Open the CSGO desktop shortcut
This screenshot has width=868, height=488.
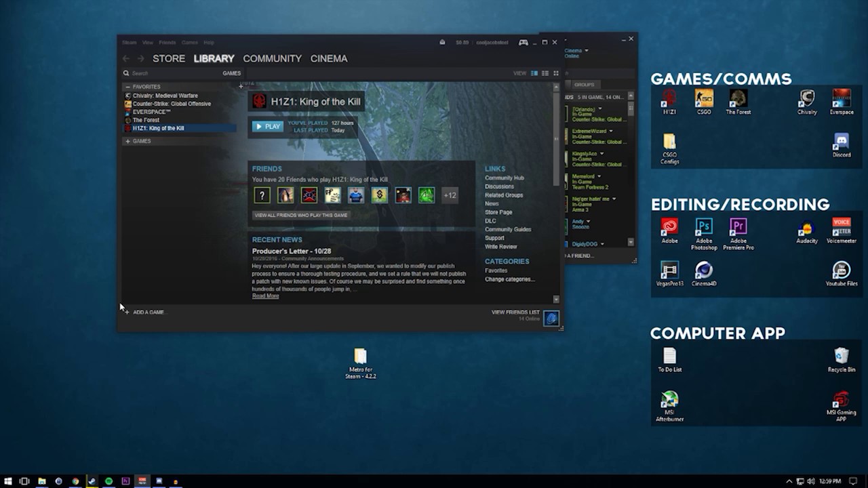pyautogui.click(x=704, y=102)
